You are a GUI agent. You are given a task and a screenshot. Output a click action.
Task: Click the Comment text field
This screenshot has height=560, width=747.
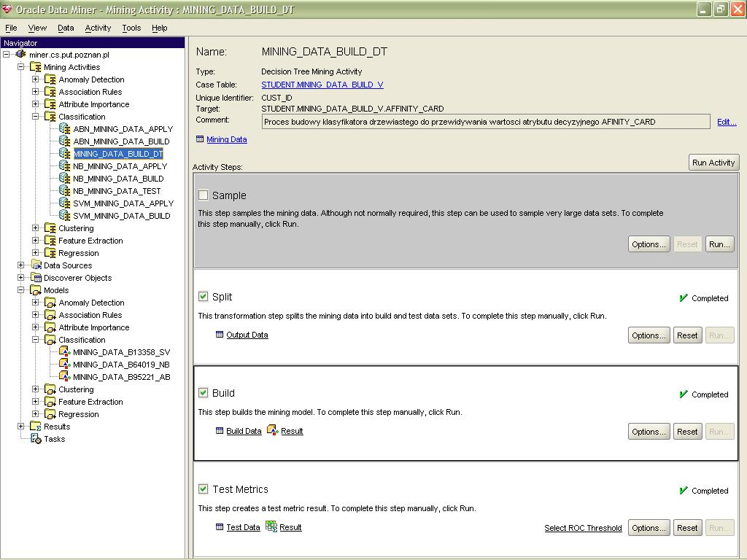[x=486, y=122]
